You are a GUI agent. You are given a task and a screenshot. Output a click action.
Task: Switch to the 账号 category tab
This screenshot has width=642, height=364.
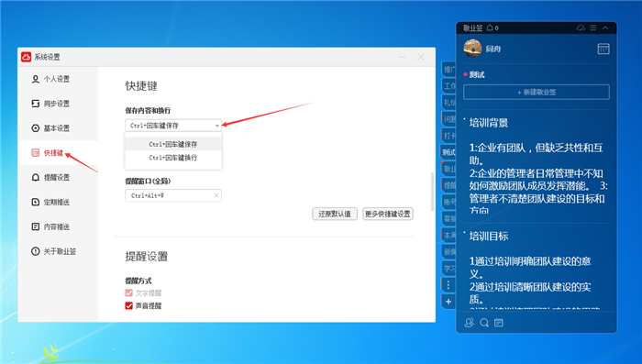click(x=449, y=202)
